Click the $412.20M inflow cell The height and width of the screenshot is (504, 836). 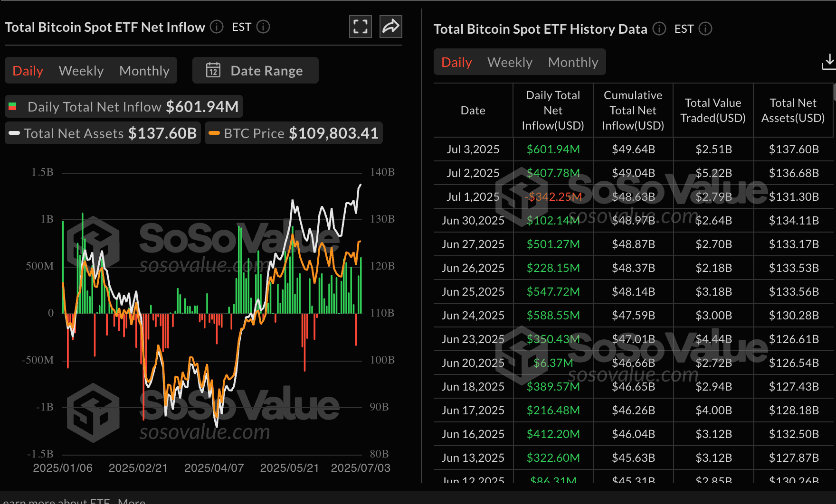553,434
